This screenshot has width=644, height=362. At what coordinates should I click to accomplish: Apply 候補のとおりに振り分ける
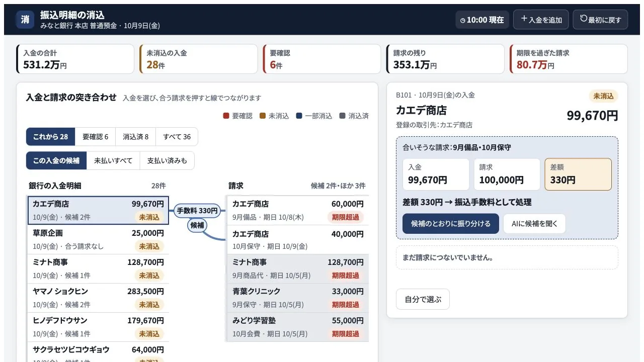451,224
